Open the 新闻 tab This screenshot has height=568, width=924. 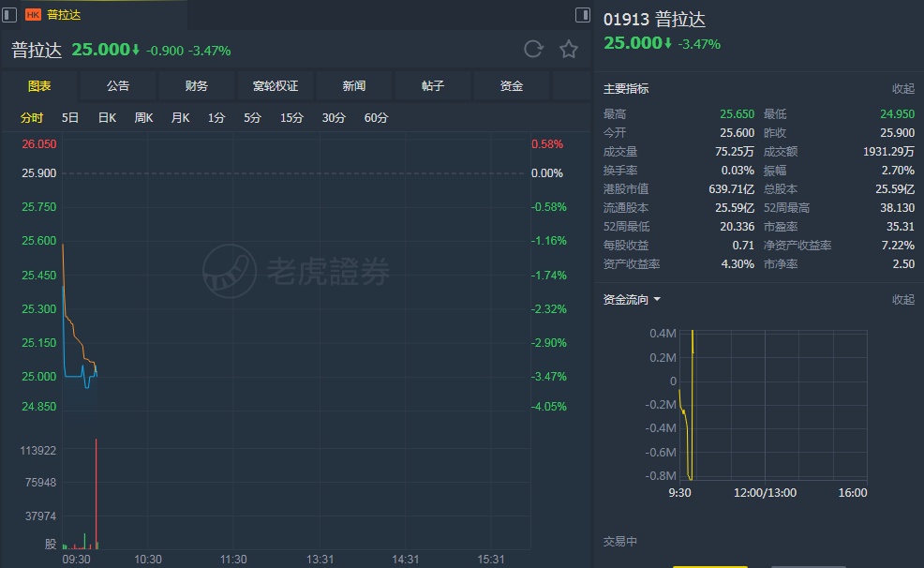click(353, 86)
